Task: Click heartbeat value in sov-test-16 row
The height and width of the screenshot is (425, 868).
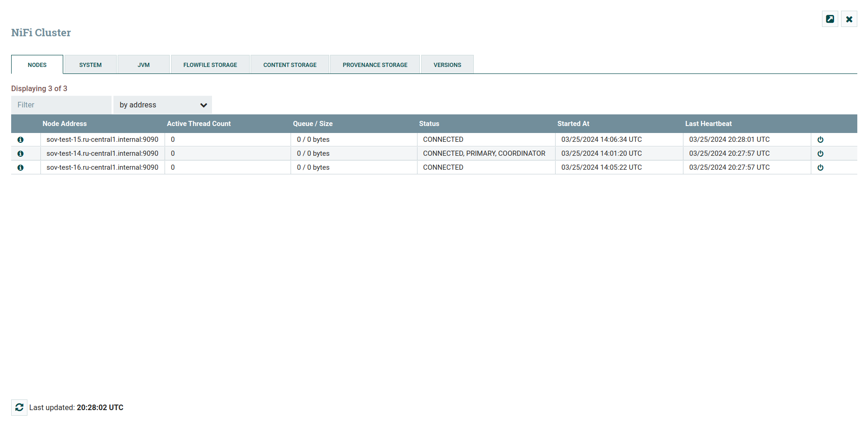Action: [729, 167]
